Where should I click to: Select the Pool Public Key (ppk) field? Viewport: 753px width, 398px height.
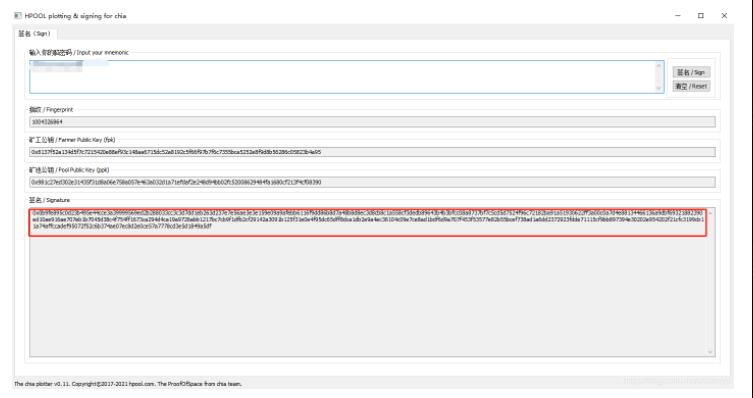(x=372, y=182)
